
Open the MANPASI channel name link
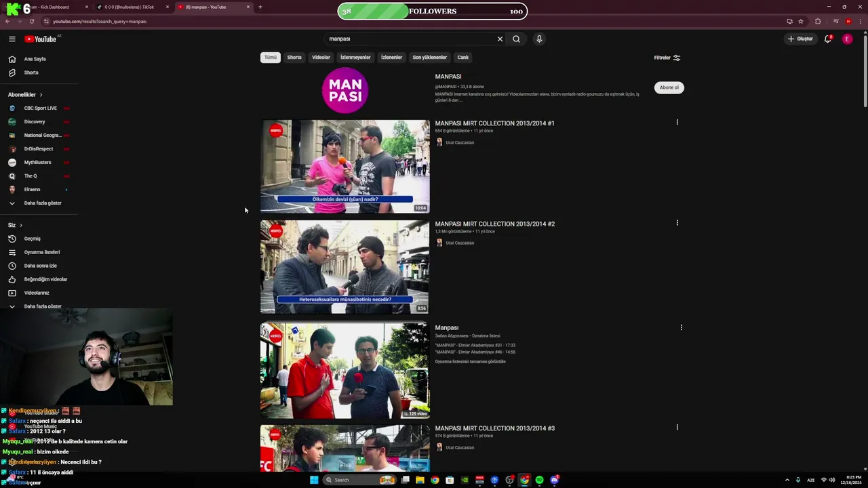pos(448,77)
